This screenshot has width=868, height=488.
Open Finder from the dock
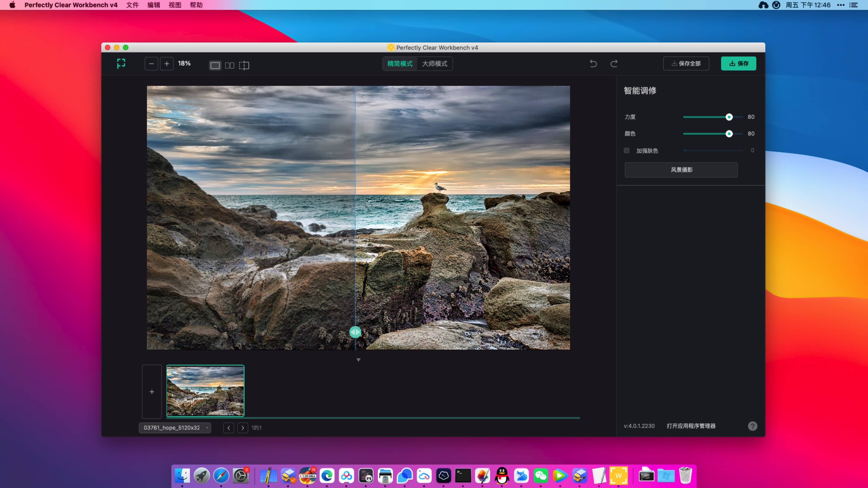point(182,476)
